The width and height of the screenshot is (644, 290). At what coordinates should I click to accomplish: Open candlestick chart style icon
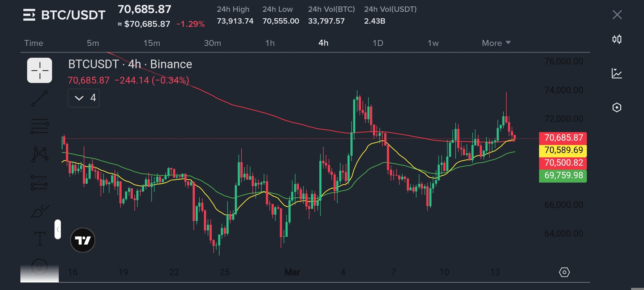[x=617, y=39]
